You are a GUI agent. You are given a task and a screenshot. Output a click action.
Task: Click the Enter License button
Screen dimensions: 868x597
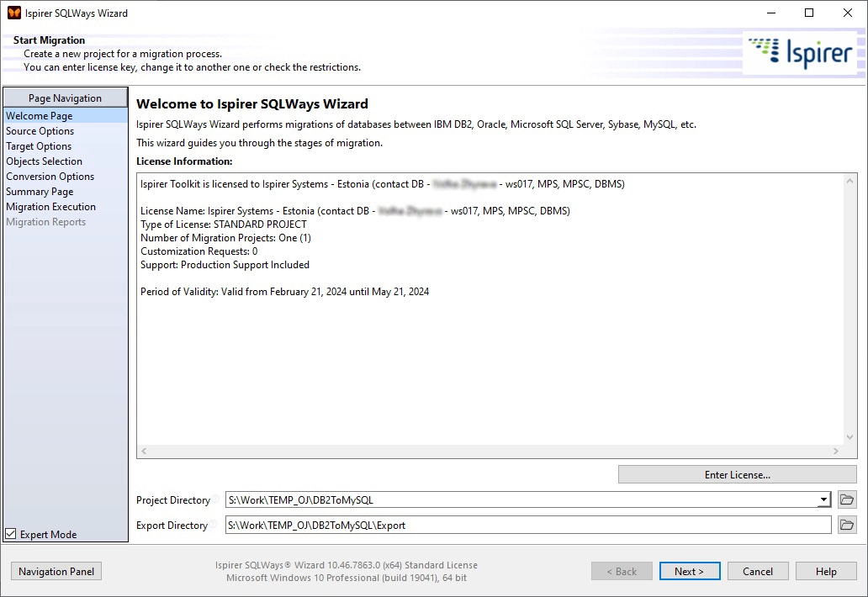click(736, 474)
